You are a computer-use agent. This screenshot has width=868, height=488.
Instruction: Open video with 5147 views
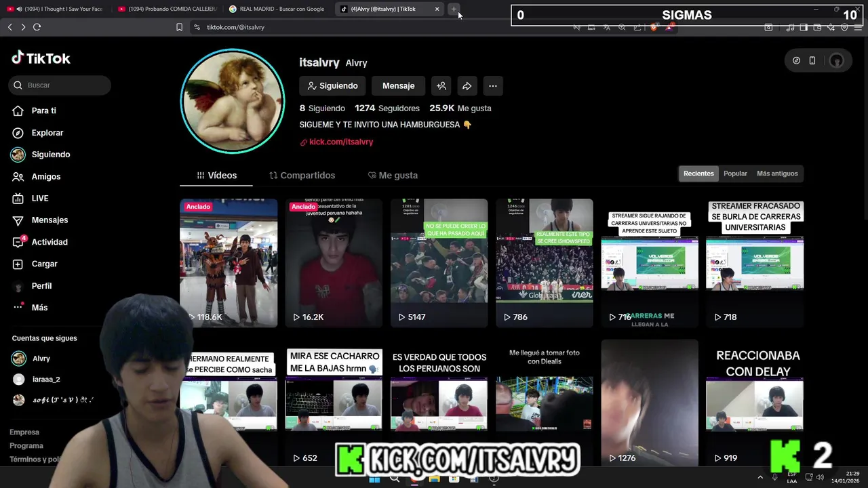[439, 263]
